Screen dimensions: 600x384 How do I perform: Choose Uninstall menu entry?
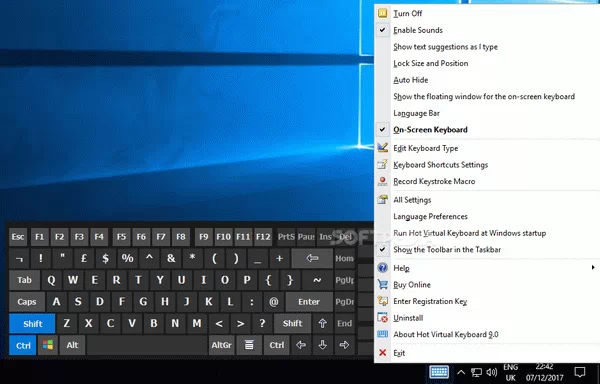pos(487,318)
